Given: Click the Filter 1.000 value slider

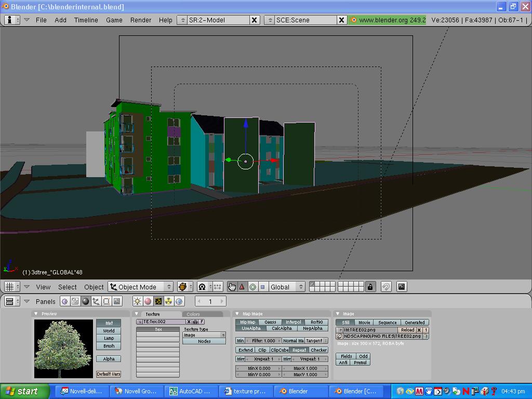Looking at the screenshot, I should (x=263, y=341).
